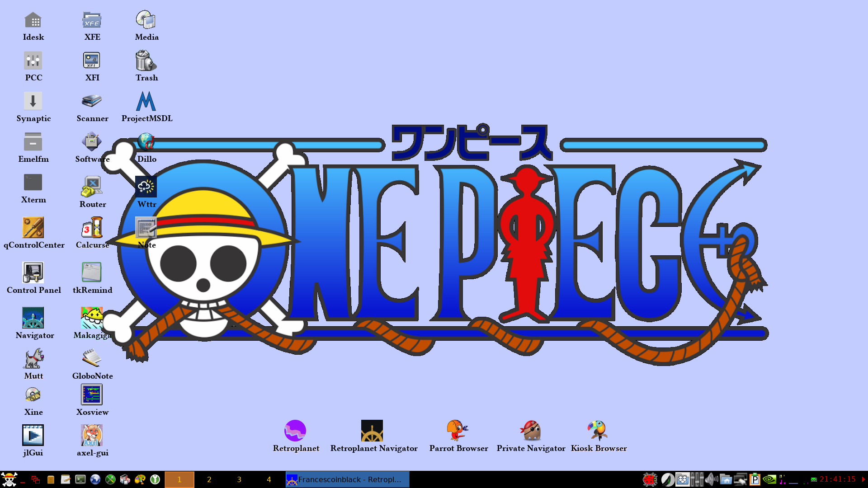Click the red show-desktop taskbar icon

(x=23, y=482)
